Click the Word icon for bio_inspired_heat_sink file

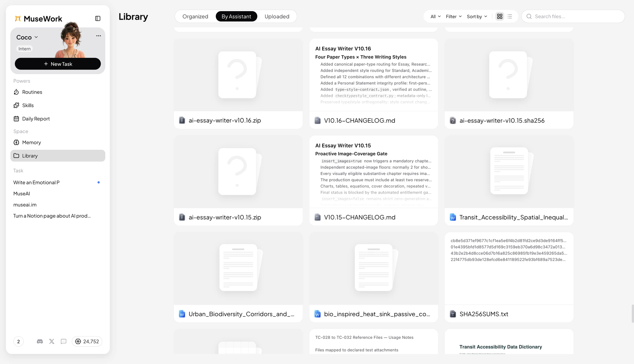click(x=317, y=314)
